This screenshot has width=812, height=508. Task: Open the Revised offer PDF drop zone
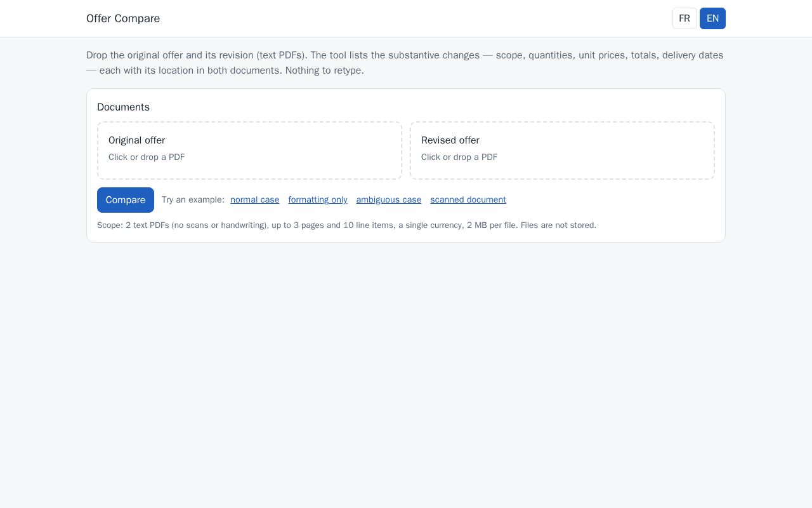tap(562, 150)
